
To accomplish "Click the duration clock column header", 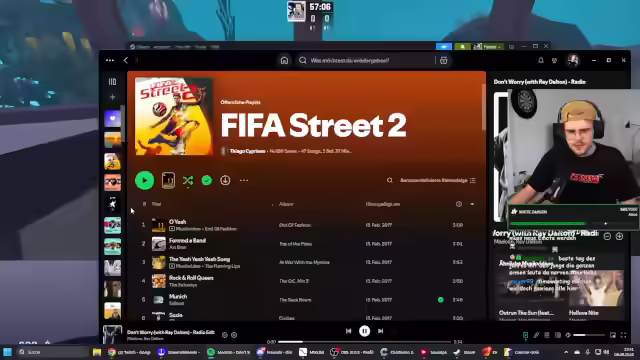I will click(459, 204).
